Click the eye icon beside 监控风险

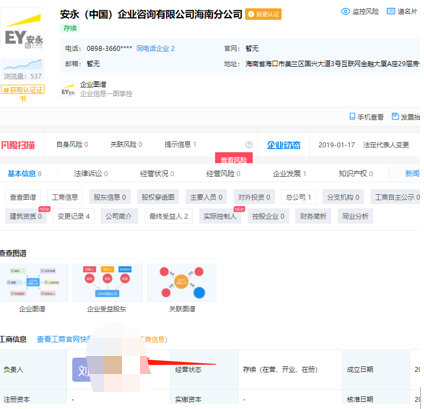click(345, 12)
